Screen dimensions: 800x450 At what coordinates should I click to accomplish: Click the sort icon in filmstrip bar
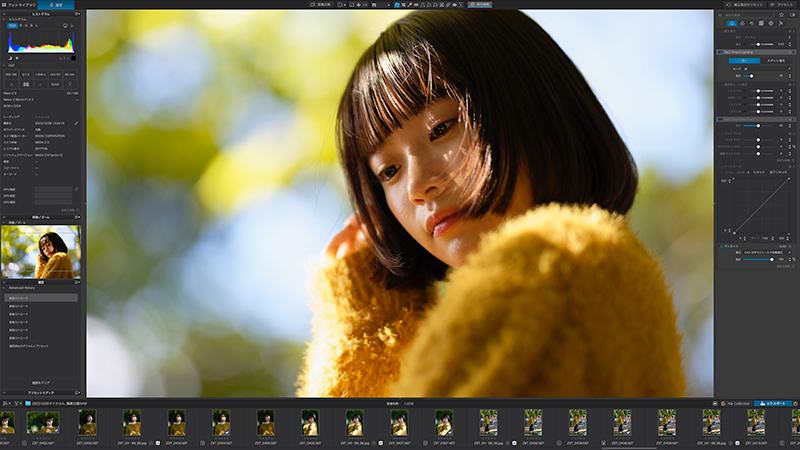click(6, 403)
